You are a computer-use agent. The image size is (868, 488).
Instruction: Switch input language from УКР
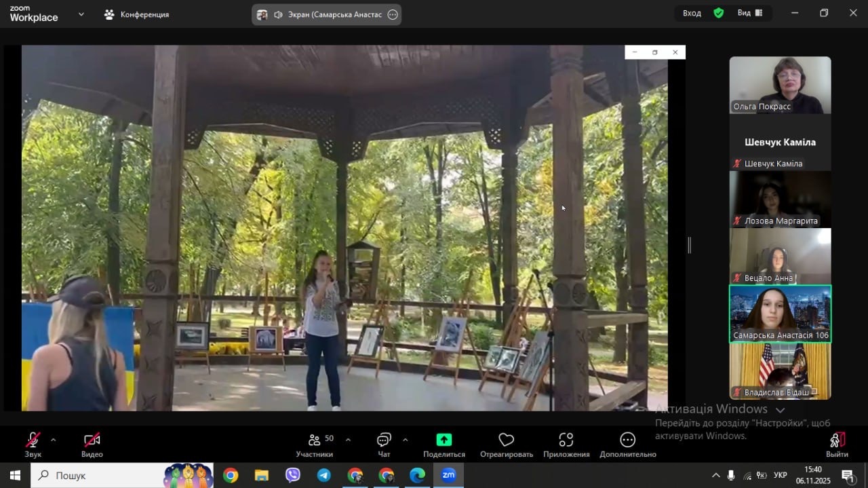[x=781, y=475]
